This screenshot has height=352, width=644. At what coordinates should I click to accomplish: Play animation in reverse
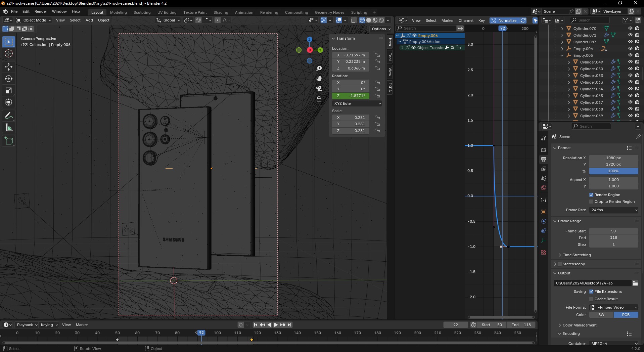pos(269,325)
